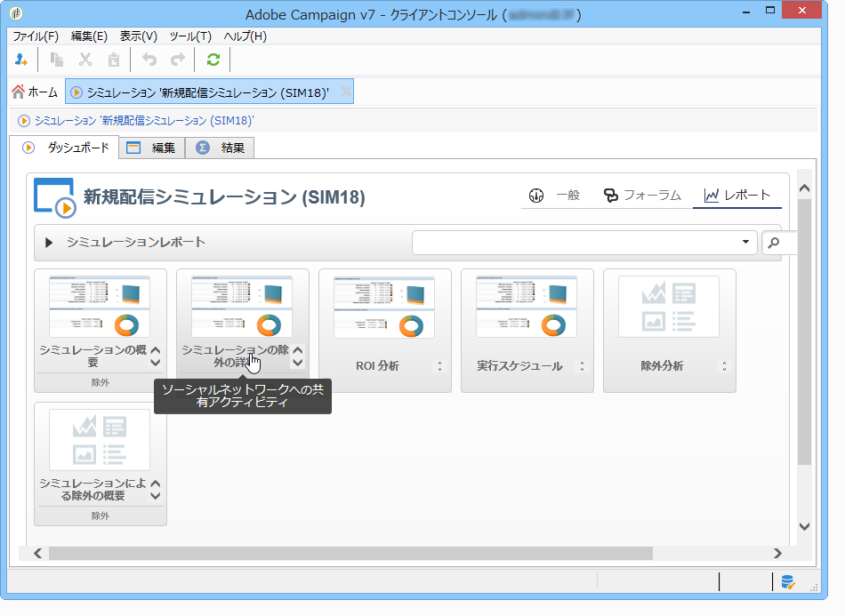Open the 除外分析 report thumbnail
Image resolution: width=845 pixels, height=616 pixels.
pyautogui.click(x=669, y=307)
